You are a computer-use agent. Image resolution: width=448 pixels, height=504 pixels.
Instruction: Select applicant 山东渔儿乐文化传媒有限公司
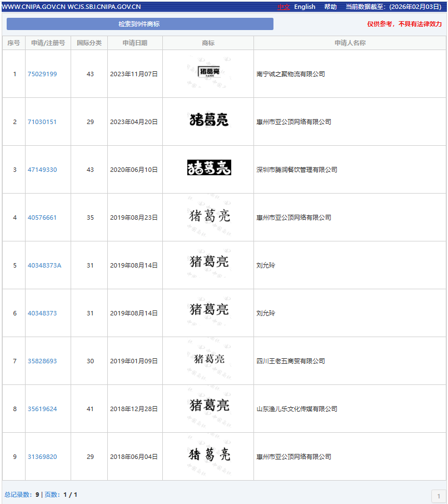click(x=297, y=409)
